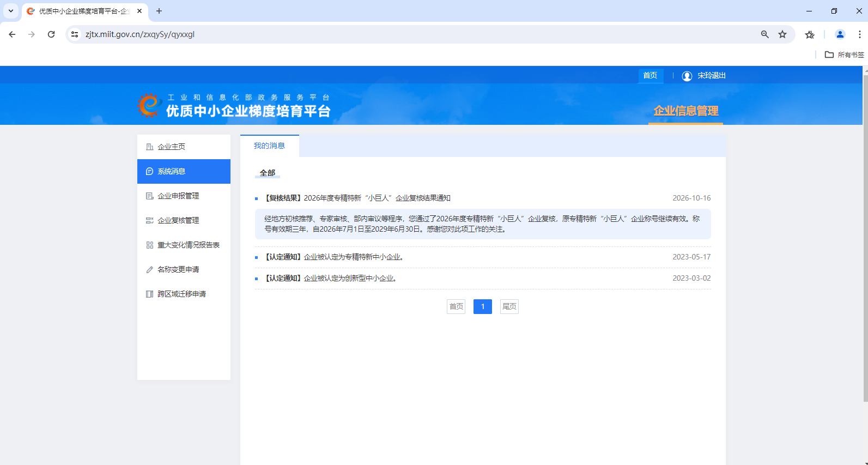
Task: Click the 跨区域迁移申请 panel icon
Action: click(x=149, y=294)
